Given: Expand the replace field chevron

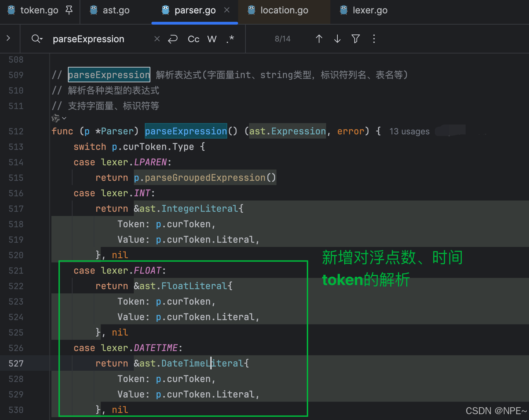Looking at the screenshot, I should tap(8, 38).
